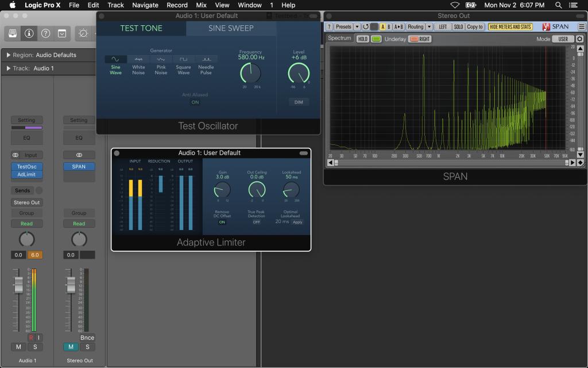The height and width of the screenshot is (368, 588).
Task: Open the Toolbar button in control bar
Action: pyautogui.click(x=62, y=33)
